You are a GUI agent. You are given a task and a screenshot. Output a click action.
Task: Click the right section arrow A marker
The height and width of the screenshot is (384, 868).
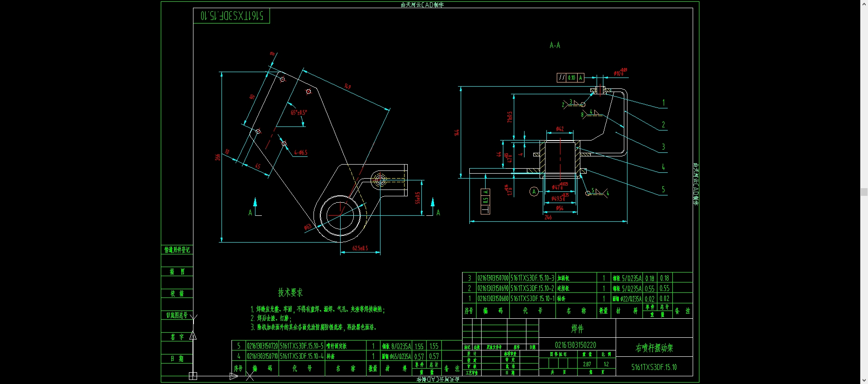(434, 207)
